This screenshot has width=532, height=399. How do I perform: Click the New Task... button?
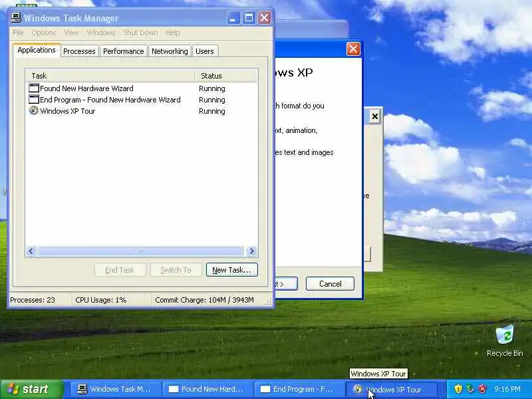click(231, 270)
